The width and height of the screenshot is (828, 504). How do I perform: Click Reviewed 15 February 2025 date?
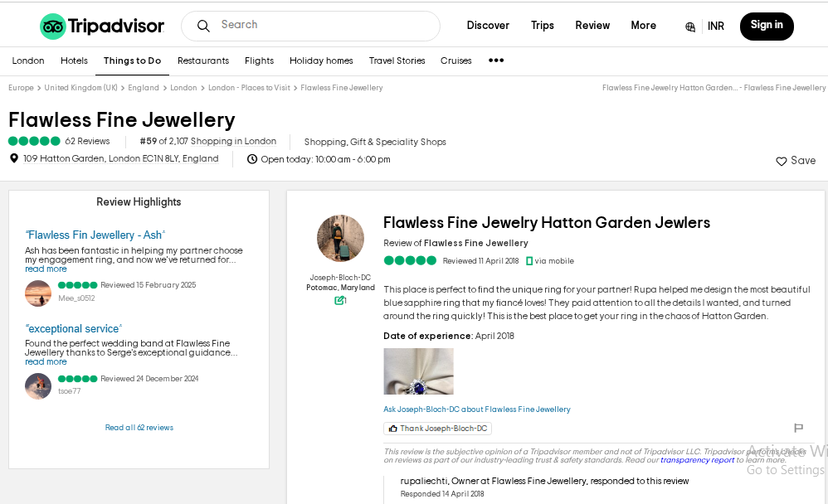click(x=149, y=285)
